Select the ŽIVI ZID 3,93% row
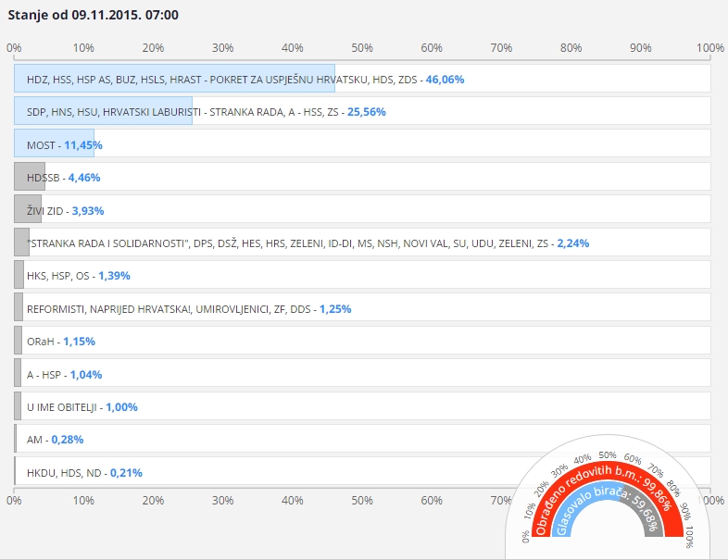The height and width of the screenshot is (560, 728). coord(362,209)
